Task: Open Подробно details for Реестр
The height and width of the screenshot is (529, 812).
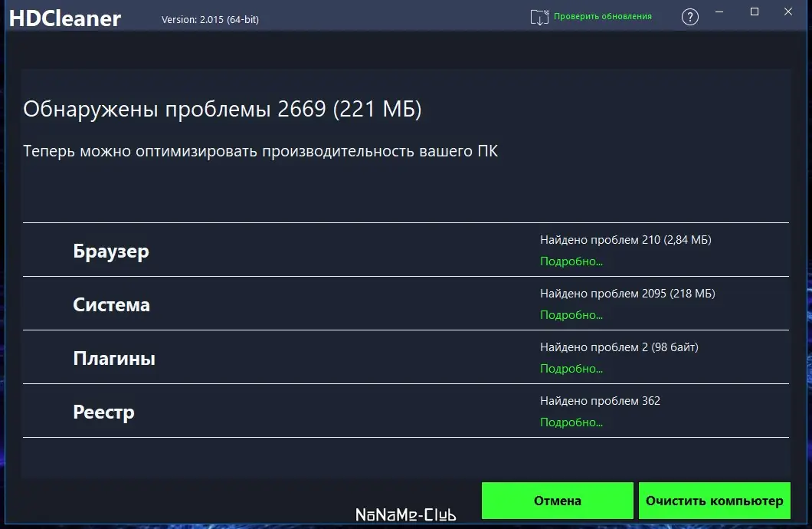Action: click(571, 422)
